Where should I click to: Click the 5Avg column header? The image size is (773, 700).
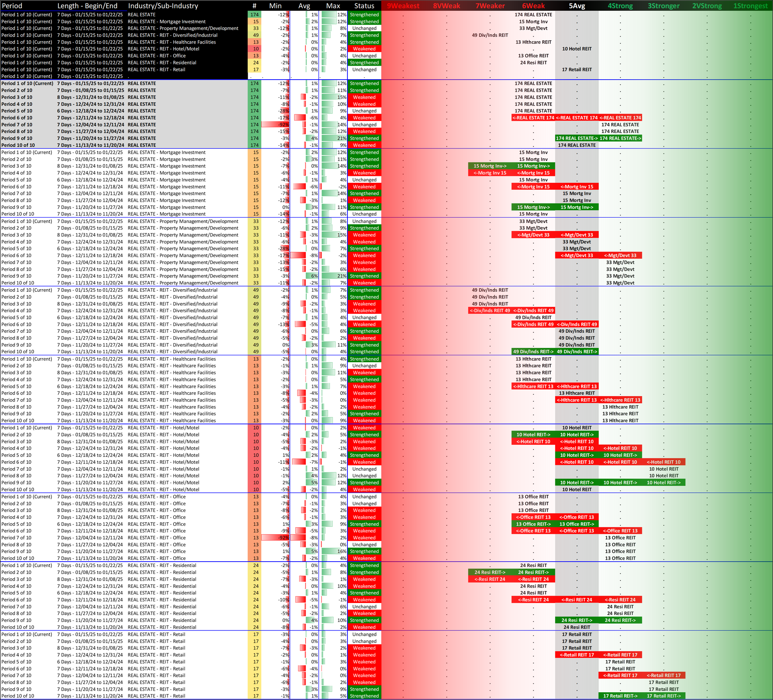click(577, 6)
